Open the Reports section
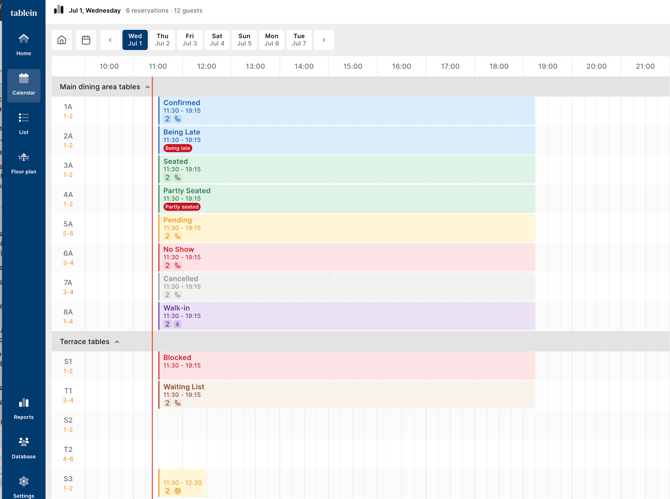The width and height of the screenshot is (670, 499). pyautogui.click(x=24, y=409)
